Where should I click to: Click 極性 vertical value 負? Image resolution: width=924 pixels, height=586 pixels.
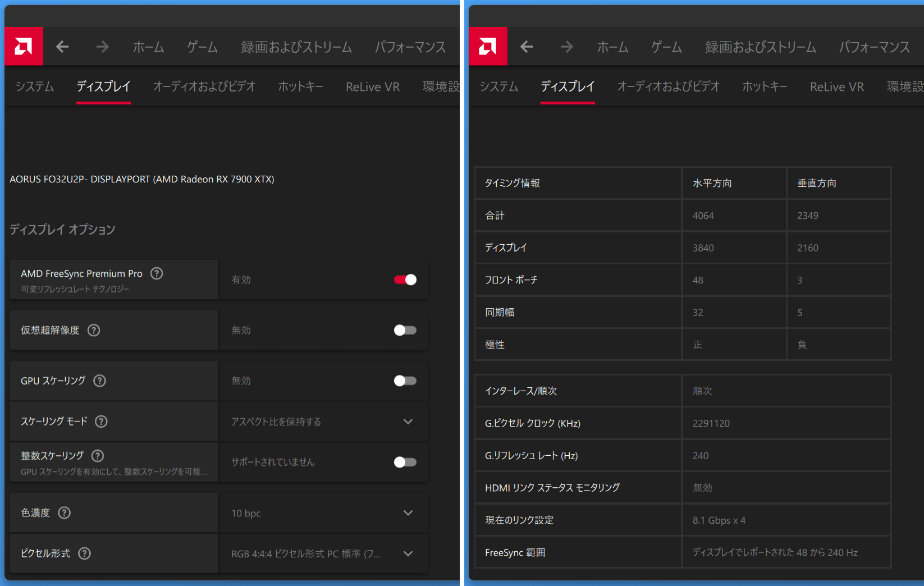point(802,345)
